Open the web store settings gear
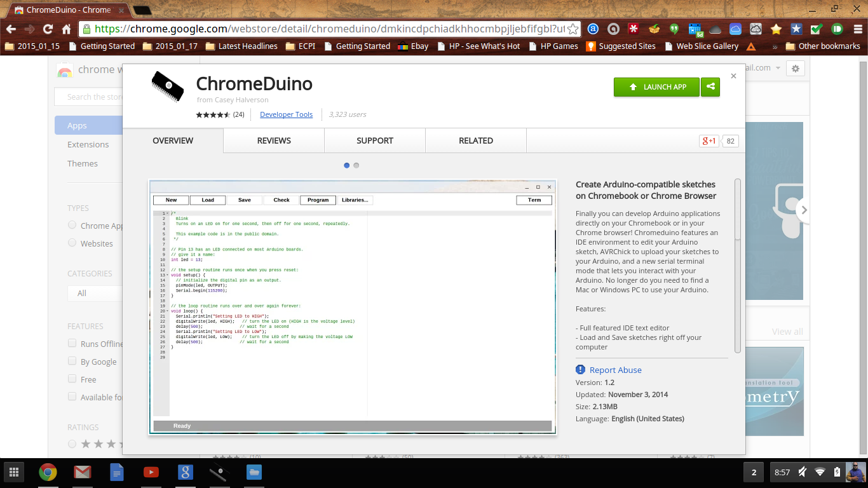Screen dimensions: 868x488 796,69
